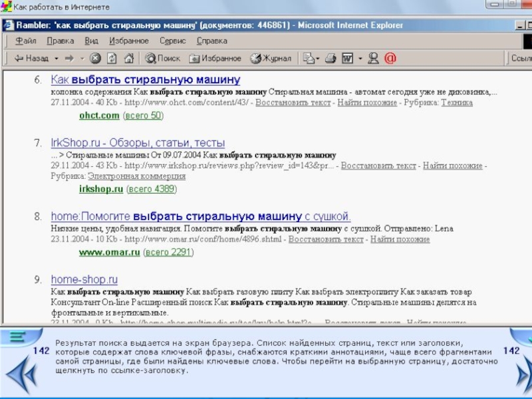Open the Назад history dropdown arrow

click(x=57, y=59)
